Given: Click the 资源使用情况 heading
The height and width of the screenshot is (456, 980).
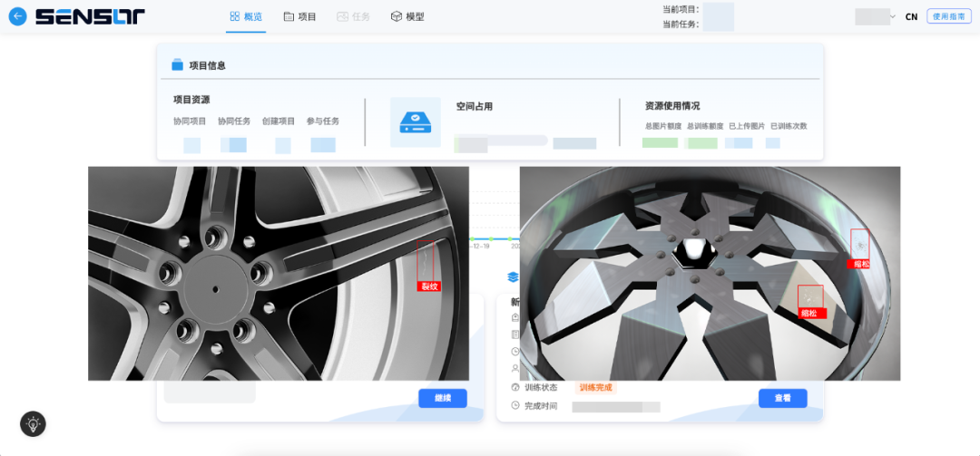Looking at the screenshot, I should [x=671, y=105].
